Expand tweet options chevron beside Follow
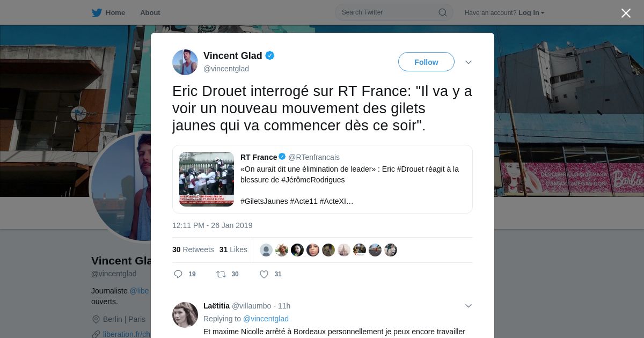644x338 pixels. (469, 62)
